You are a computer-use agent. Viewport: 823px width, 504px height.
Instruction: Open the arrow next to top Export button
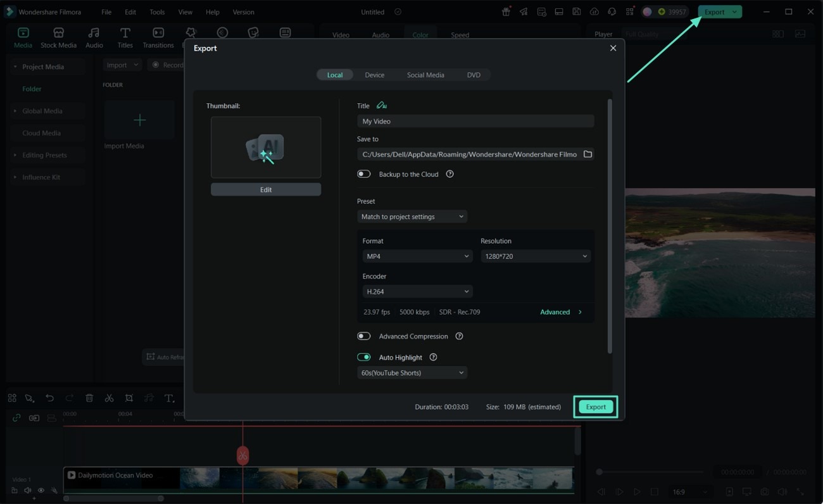click(x=734, y=12)
